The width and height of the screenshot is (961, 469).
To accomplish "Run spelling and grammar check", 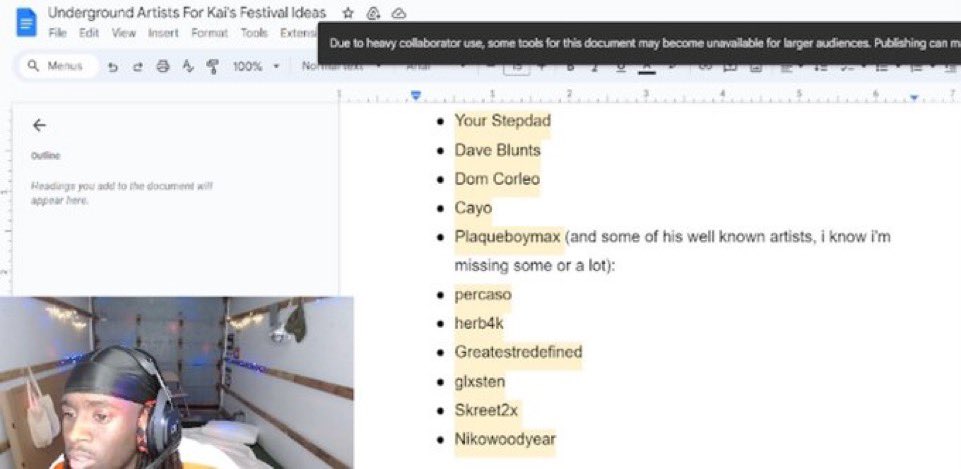I will pyautogui.click(x=188, y=66).
